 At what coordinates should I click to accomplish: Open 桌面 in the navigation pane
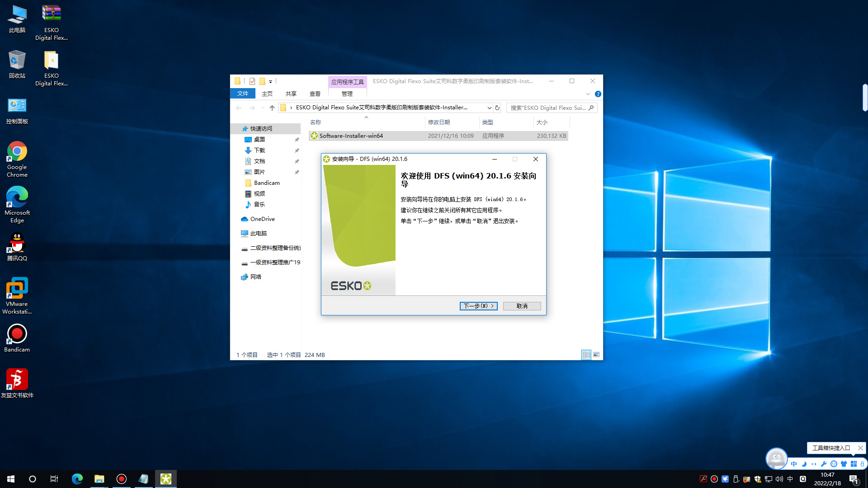point(259,140)
